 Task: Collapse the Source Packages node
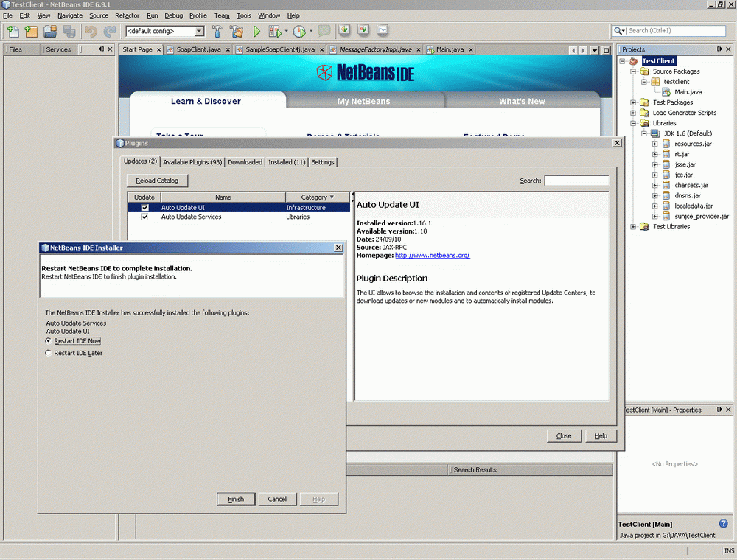[633, 71]
